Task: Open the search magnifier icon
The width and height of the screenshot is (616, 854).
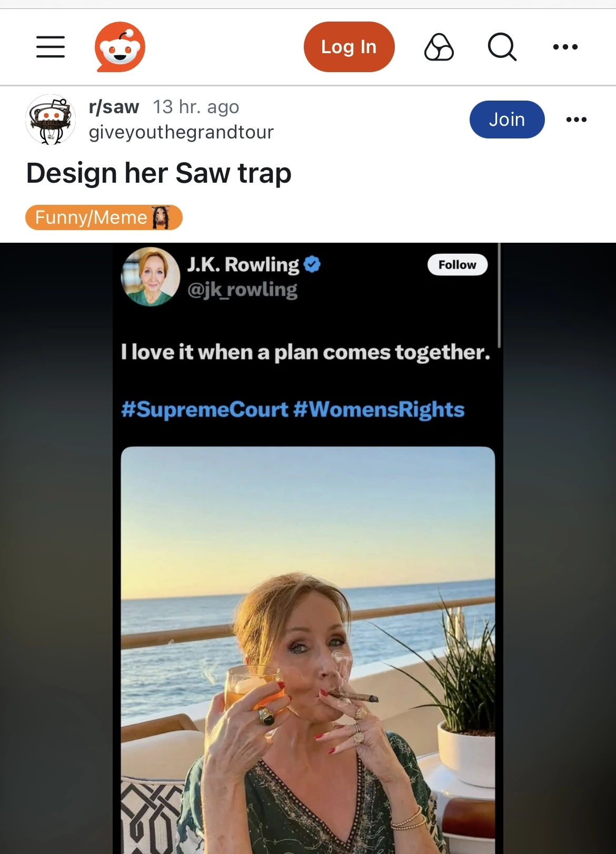Action: (502, 47)
